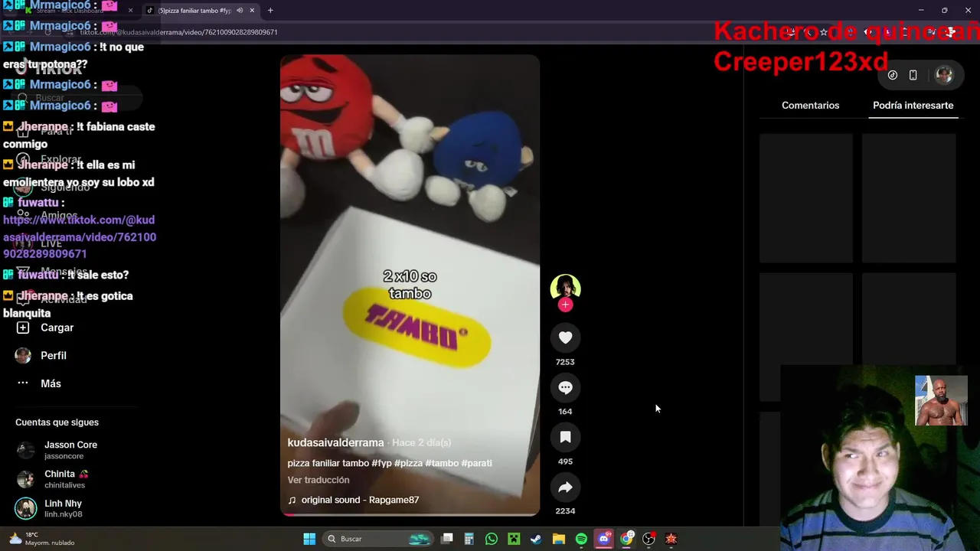Click the TikTok link in chat overlay
This screenshot has width=980, height=551.
click(x=80, y=236)
